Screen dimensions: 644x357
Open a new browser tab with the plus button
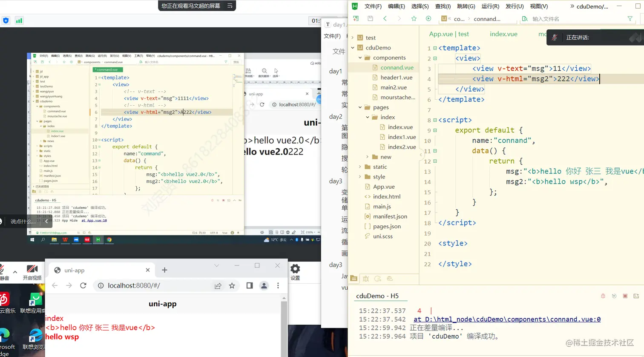point(164,270)
